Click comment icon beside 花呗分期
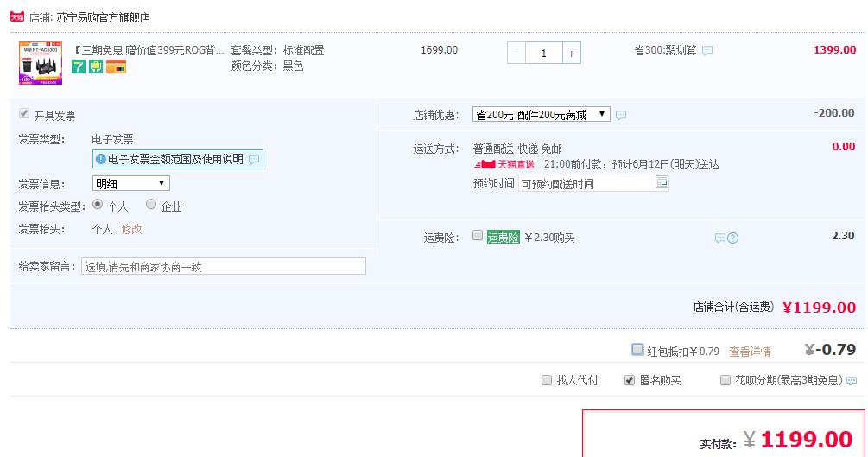This screenshot has width=868, height=457. (x=852, y=381)
